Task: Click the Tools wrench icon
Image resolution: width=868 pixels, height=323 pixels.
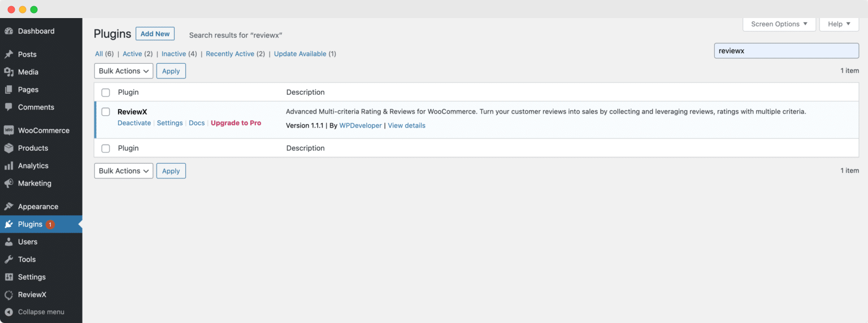Action: (x=8, y=259)
